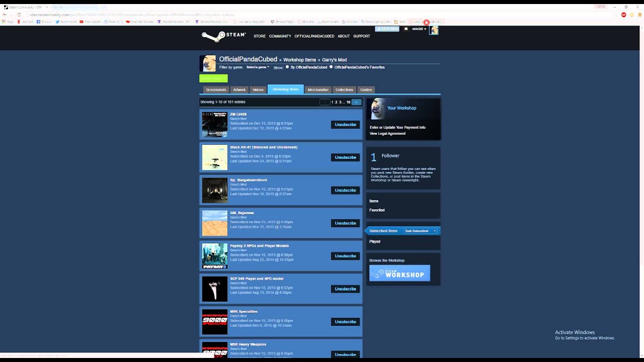Switch to the Screenshots tab
Viewport: 644px width, 362px height.
pyautogui.click(x=216, y=89)
